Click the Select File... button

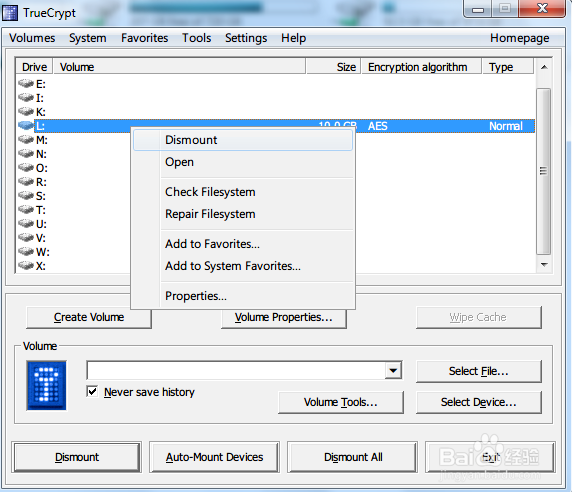click(478, 371)
